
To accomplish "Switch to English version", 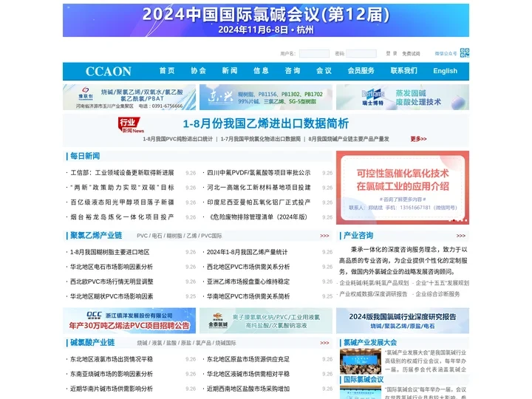I will tap(445, 71).
